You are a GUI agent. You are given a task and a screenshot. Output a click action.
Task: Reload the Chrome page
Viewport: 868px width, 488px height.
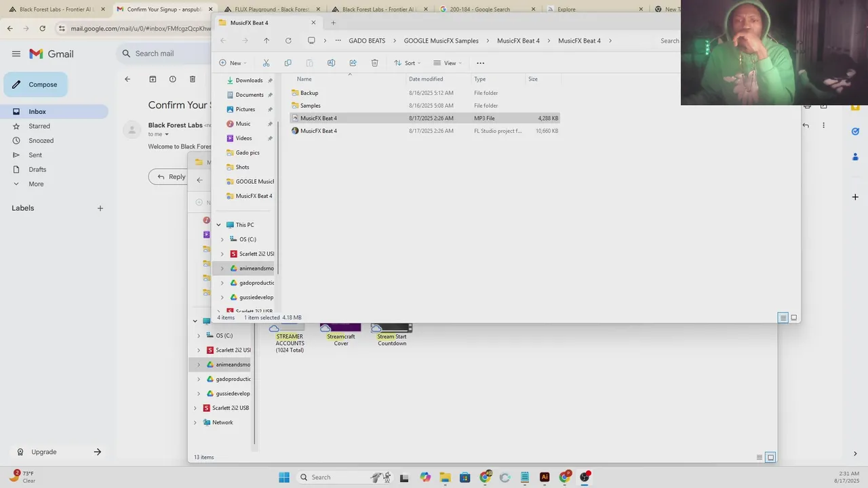click(x=42, y=28)
